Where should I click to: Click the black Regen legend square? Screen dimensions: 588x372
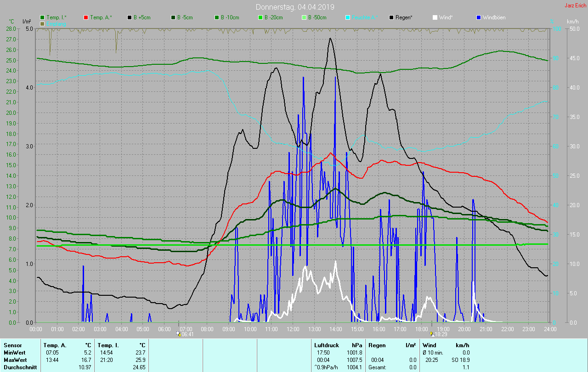click(391, 17)
